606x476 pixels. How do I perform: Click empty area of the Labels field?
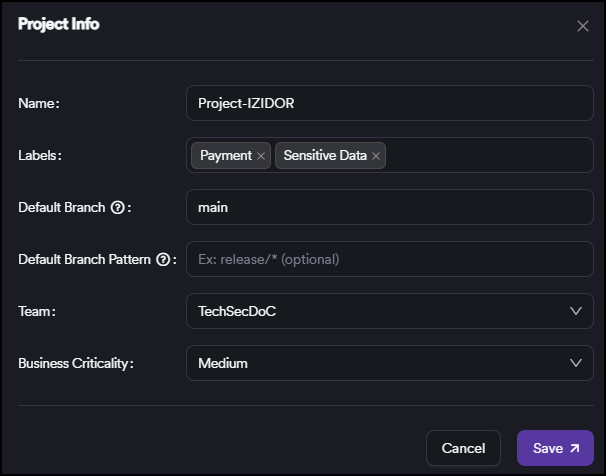pyautogui.click(x=488, y=156)
